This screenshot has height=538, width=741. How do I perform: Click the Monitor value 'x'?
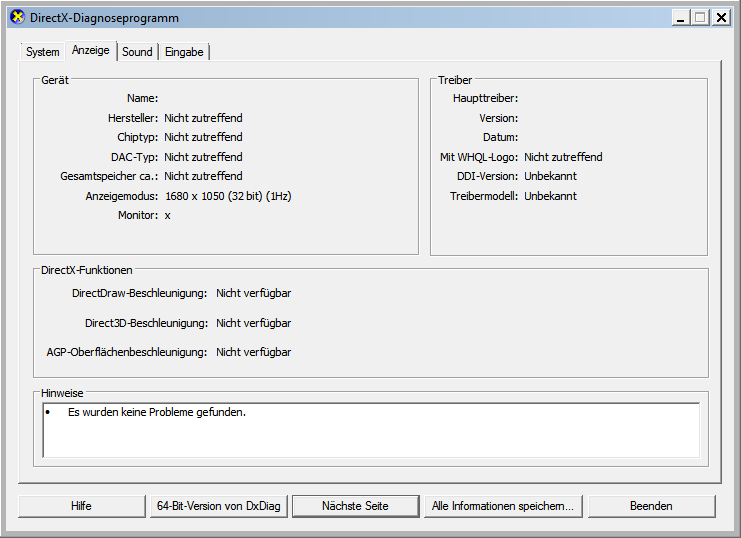[167, 216]
